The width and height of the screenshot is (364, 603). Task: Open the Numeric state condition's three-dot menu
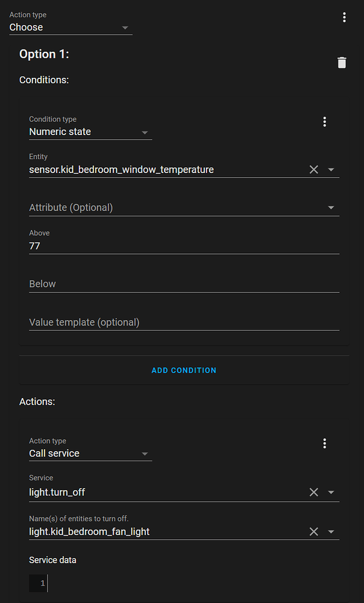[x=325, y=121]
